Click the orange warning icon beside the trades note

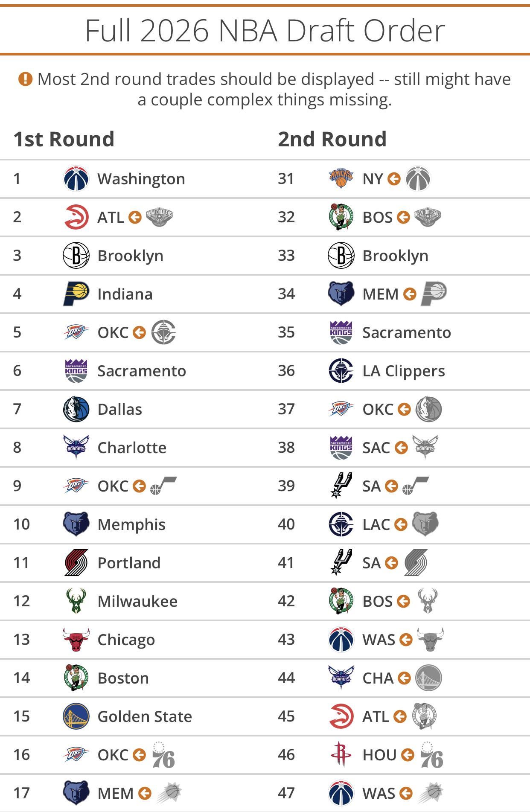tap(25, 79)
